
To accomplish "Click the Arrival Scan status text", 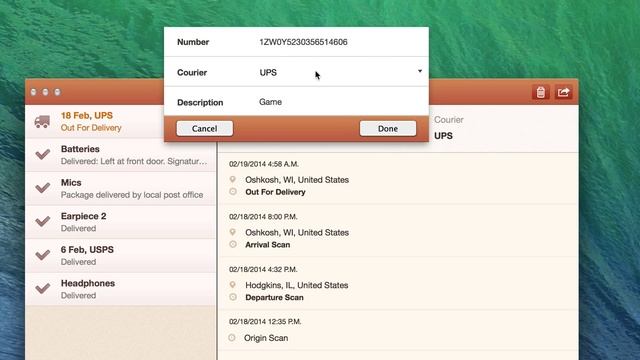I will point(267,244).
